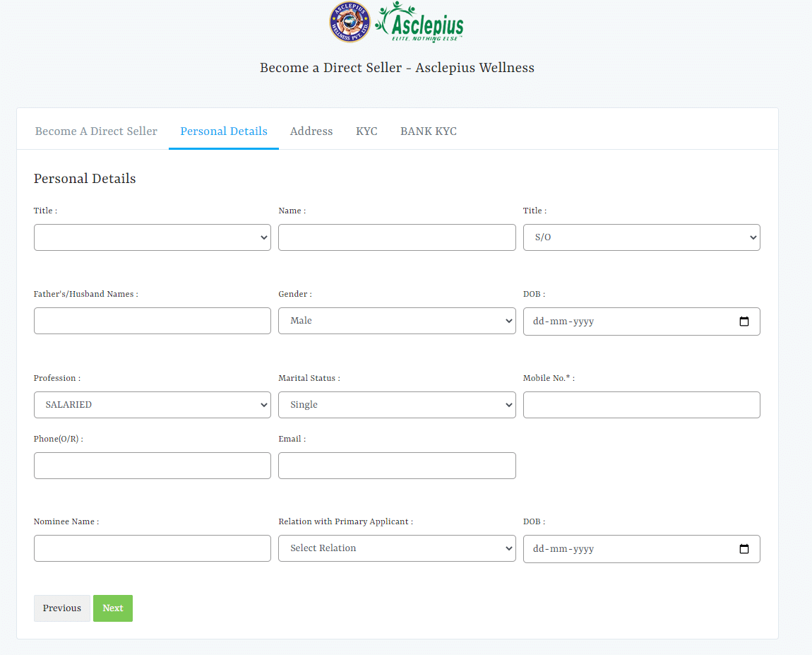Open the BANK KYC tab

(429, 131)
